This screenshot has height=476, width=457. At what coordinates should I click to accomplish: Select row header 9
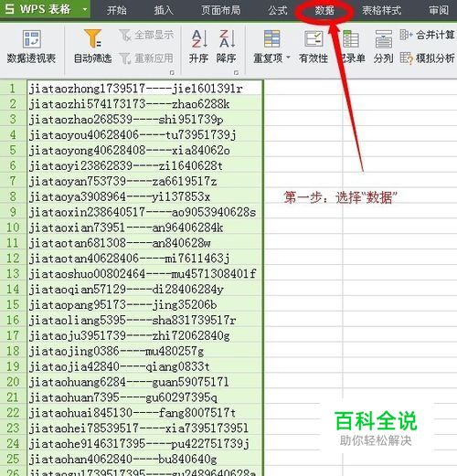tap(13, 212)
